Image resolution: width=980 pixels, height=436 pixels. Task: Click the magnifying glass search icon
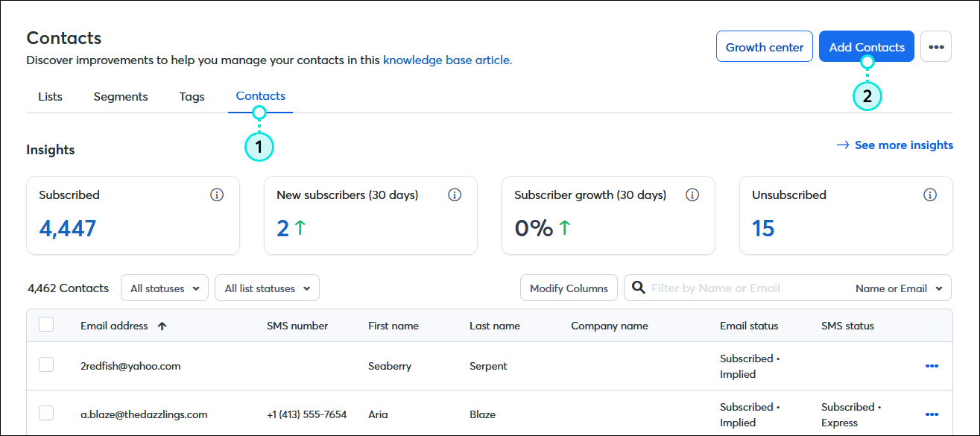(x=639, y=288)
